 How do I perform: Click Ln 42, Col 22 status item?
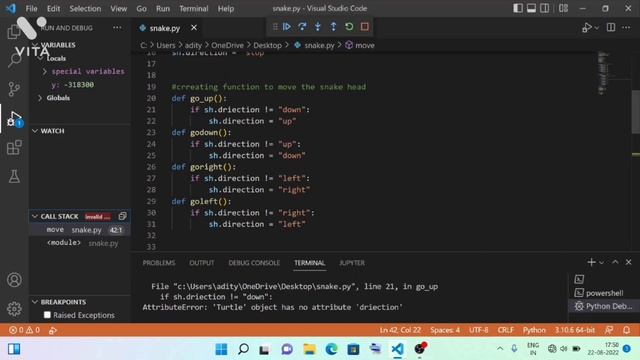coord(400,330)
